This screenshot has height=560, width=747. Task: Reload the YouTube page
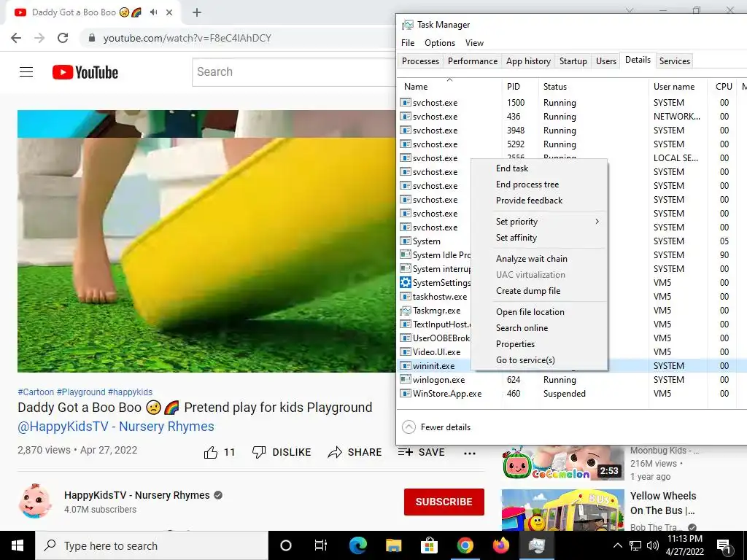pyautogui.click(x=63, y=38)
